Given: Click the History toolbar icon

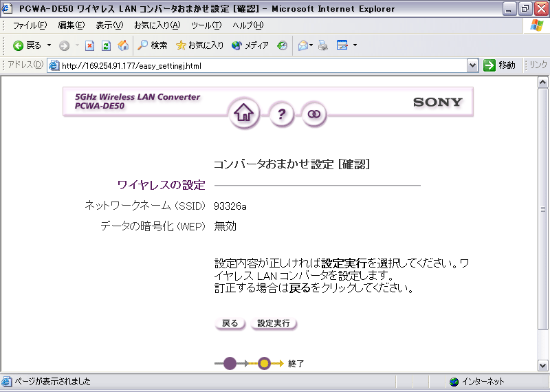Looking at the screenshot, I should 282,45.
